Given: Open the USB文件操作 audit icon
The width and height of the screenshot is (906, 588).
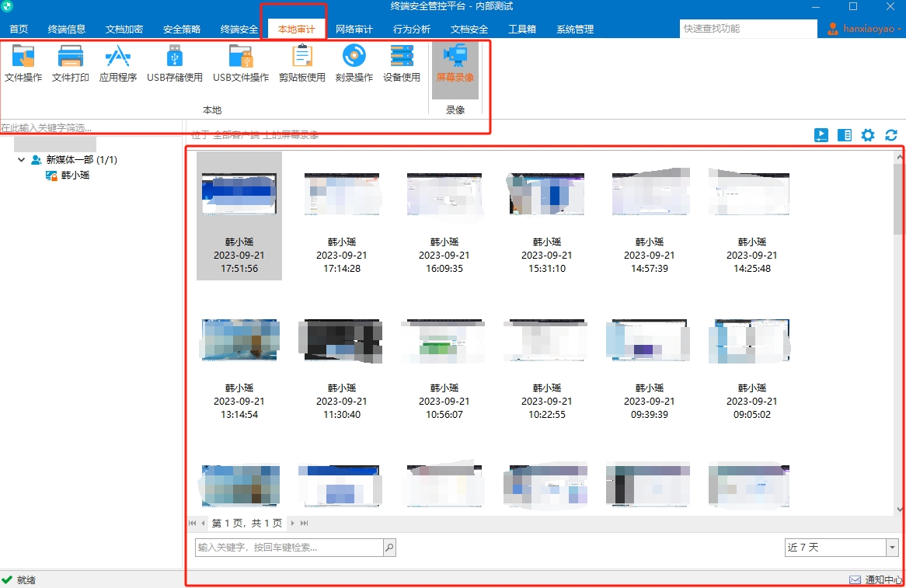Looking at the screenshot, I should click(241, 64).
